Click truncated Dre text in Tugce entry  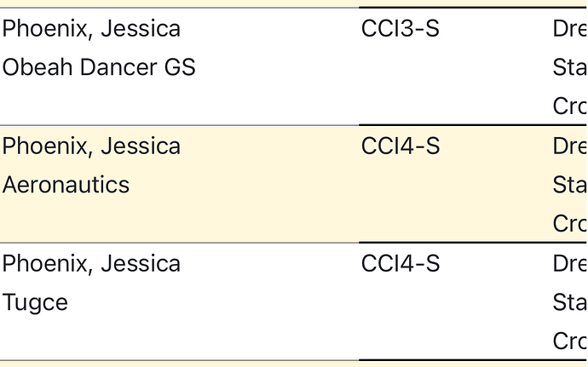(x=570, y=263)
